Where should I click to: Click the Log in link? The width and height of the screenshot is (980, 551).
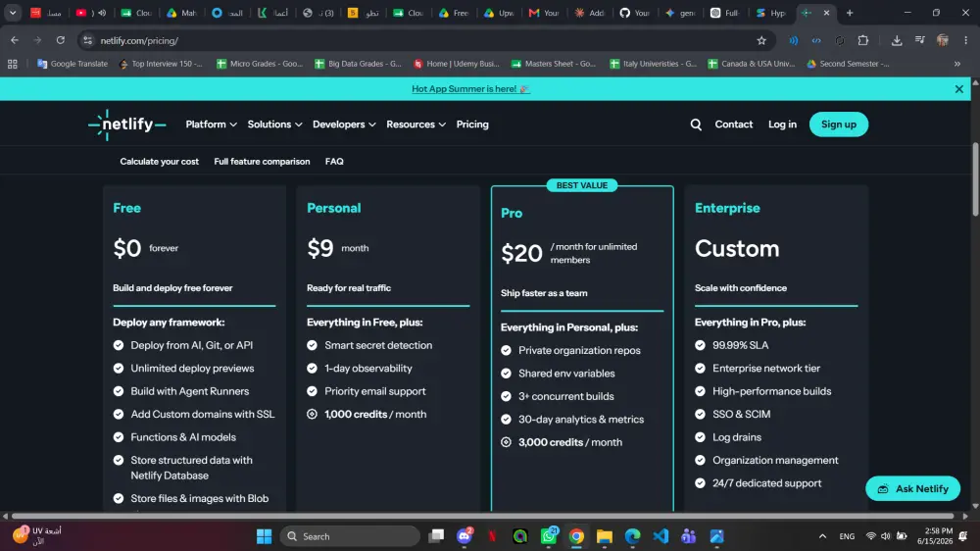(x=782, y=125)
